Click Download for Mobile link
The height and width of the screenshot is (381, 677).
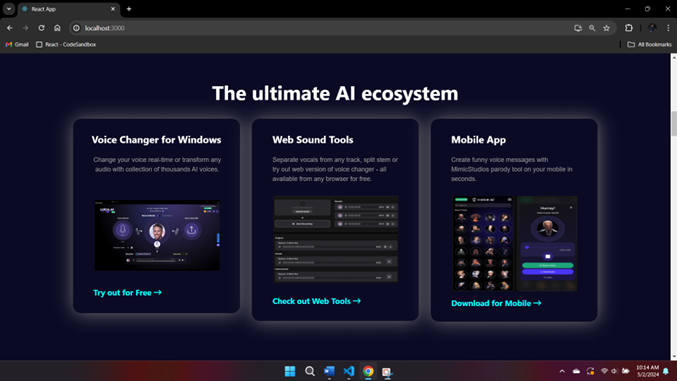(x=496, y=303)
